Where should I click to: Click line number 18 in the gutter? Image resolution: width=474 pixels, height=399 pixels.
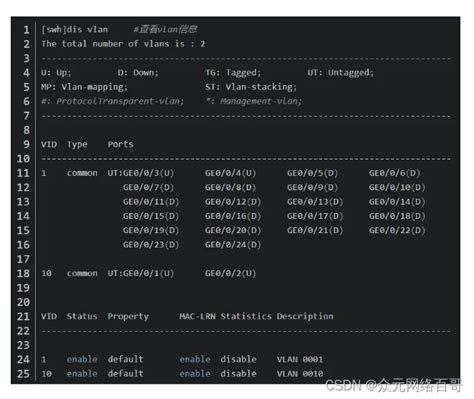(23, 273)
